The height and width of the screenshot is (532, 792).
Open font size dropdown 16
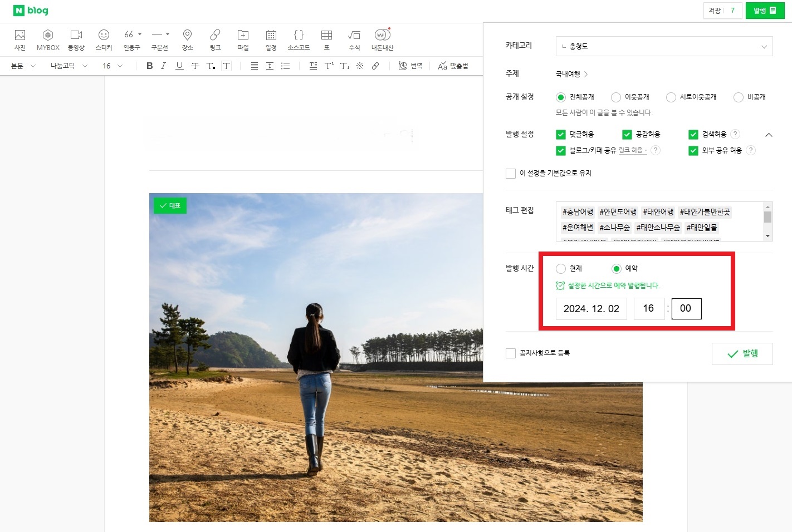tap(113, 66)
